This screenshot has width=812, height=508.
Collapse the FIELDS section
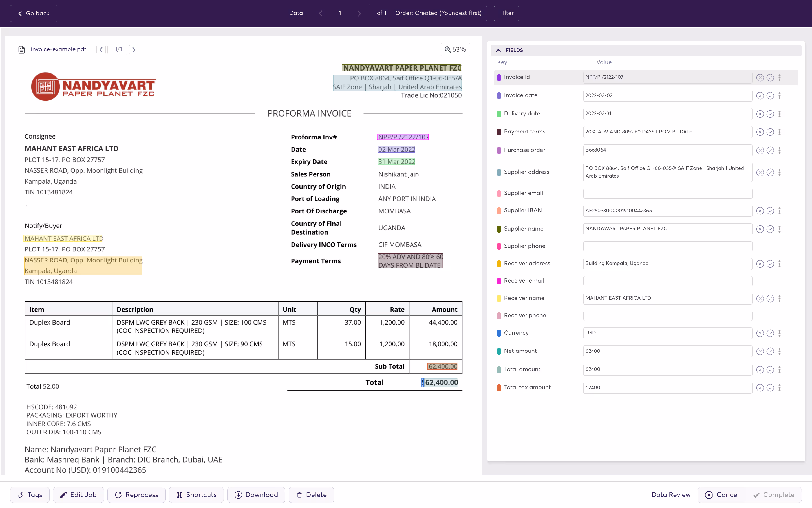pyautogui.click(x=498, y=50)
